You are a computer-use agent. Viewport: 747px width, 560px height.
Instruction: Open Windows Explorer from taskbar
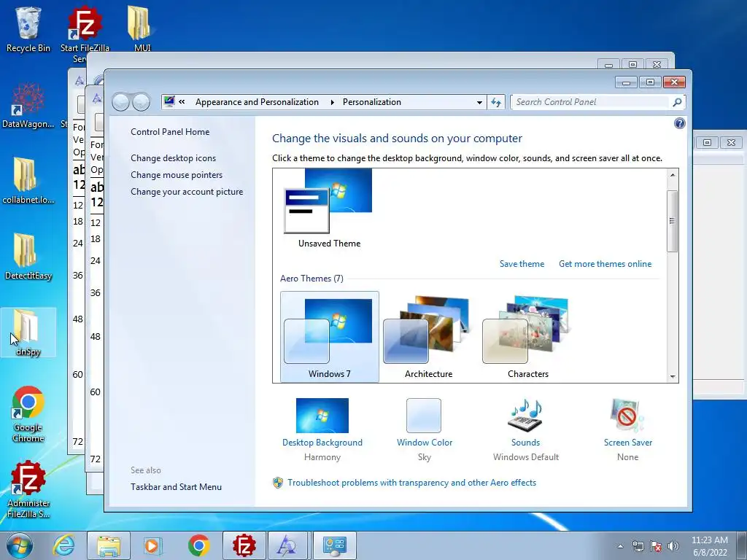pos(108,545)
